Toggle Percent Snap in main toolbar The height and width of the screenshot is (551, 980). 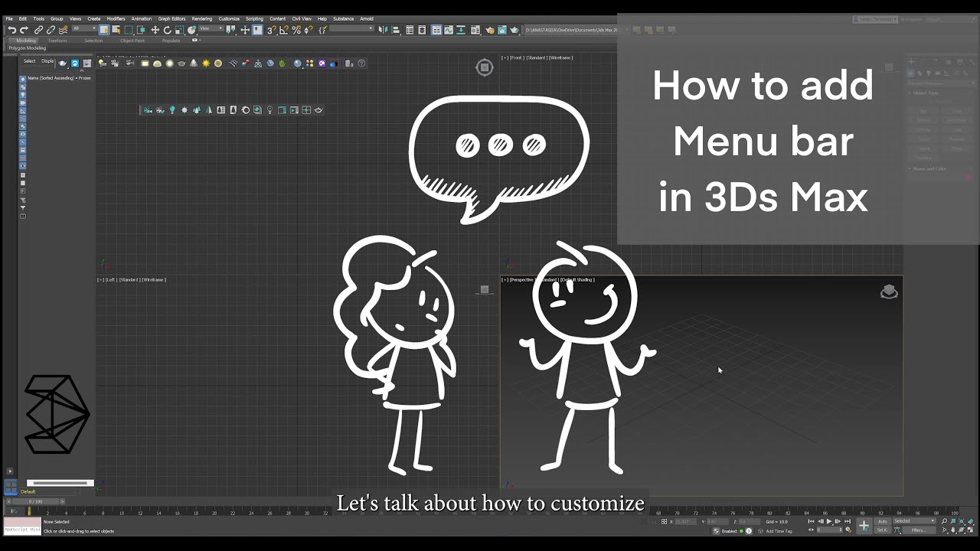point(296,30)
